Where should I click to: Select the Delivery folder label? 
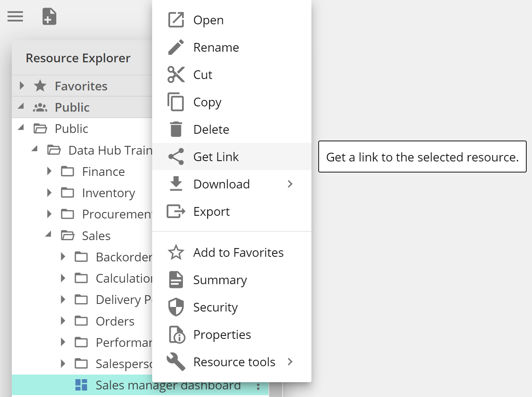[x=124, y=300]
